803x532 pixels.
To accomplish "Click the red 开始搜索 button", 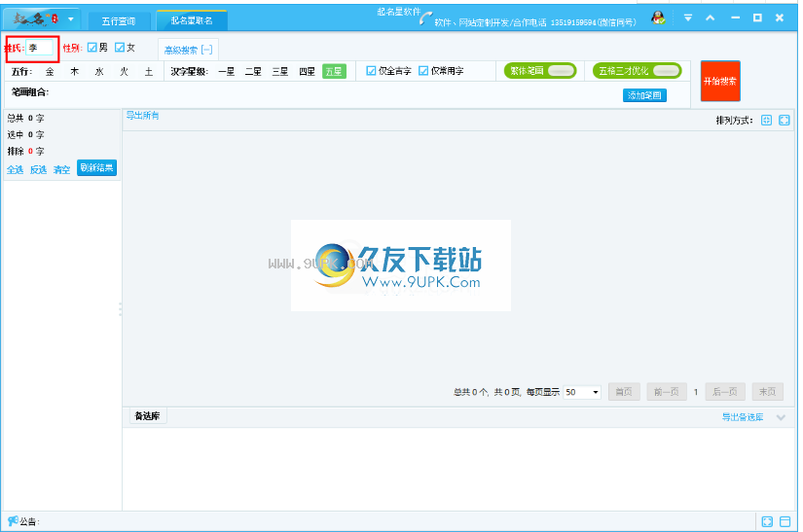I will 720,81.
